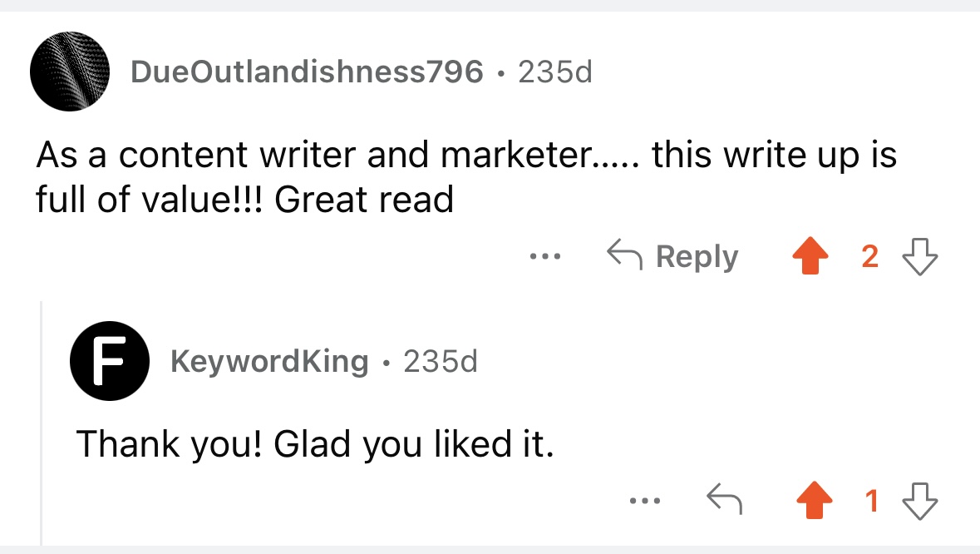Open more options on DueOutlandishness796's comment
Image resolution: width=980 pixels, height=554 pixels.
(x=545, y=256)
